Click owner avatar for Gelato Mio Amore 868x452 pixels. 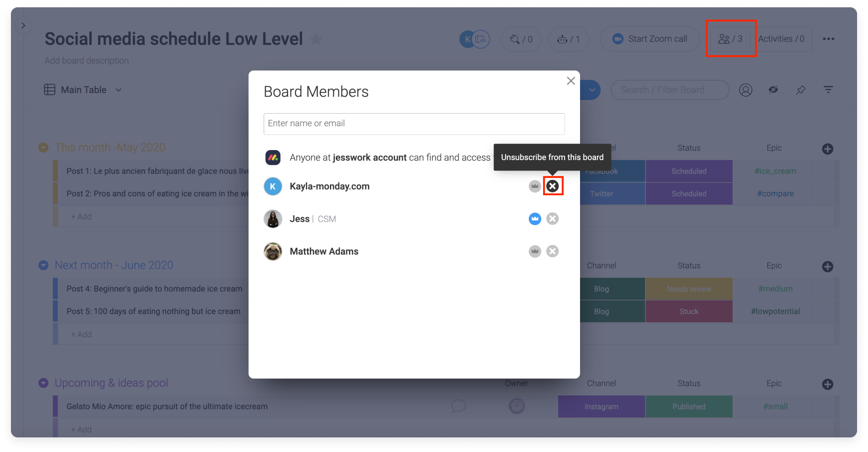(x=517, y=406)
